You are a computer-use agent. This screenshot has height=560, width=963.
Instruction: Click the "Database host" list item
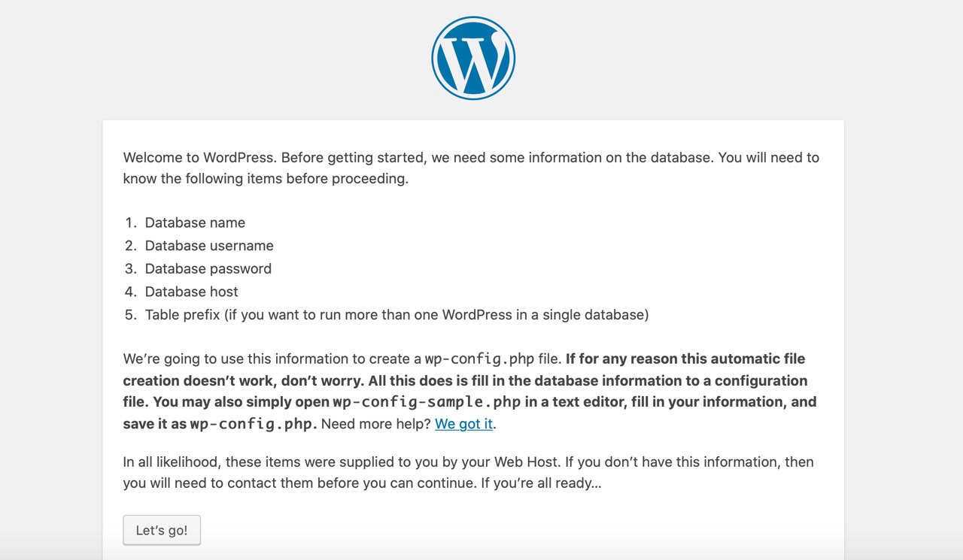coord(192,292)
